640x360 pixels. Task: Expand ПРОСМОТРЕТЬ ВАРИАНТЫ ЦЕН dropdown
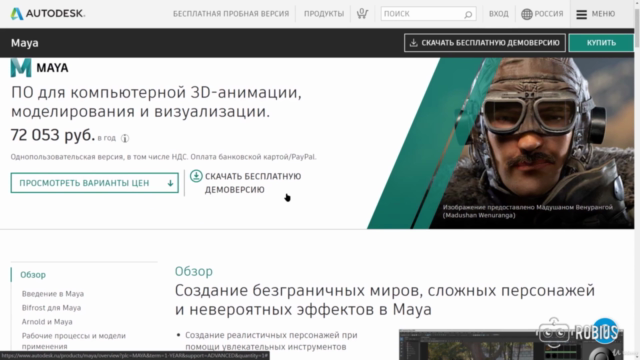tap(95, 183)
